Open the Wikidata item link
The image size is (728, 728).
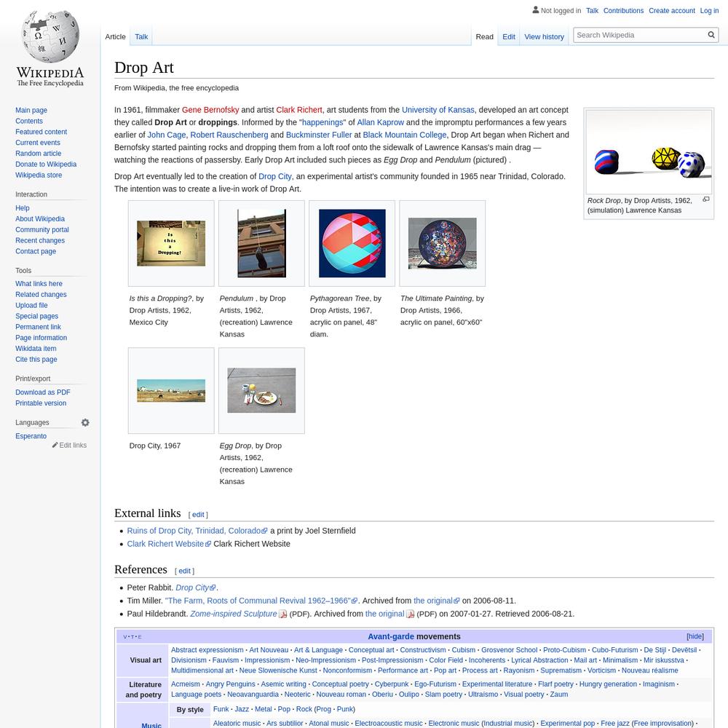[36, 349]
